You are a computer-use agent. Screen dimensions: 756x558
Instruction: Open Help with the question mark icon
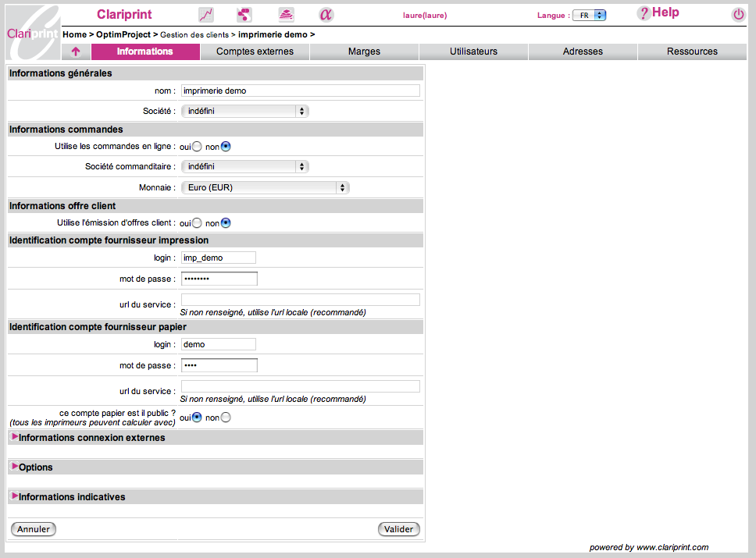click(x=644, y=13)
